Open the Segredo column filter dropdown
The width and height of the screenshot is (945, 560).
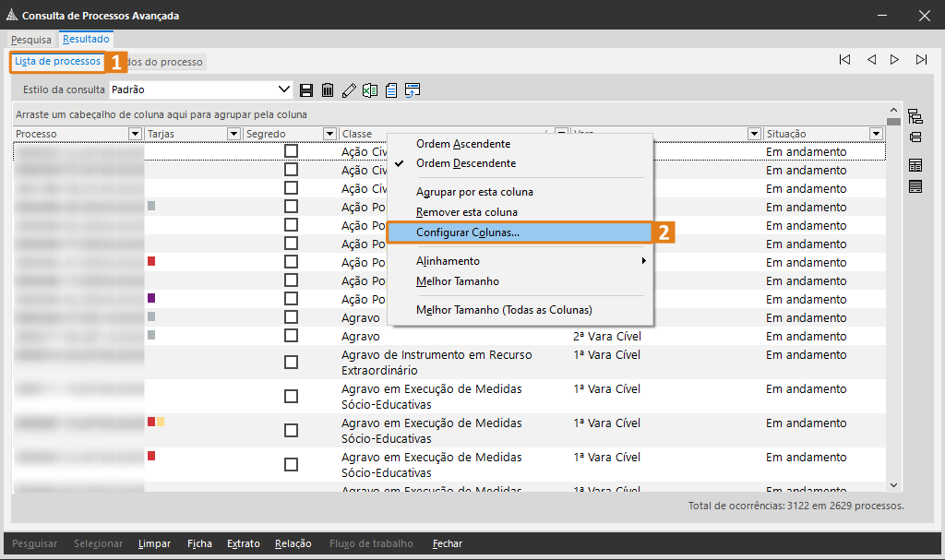[x=329, y=134]
